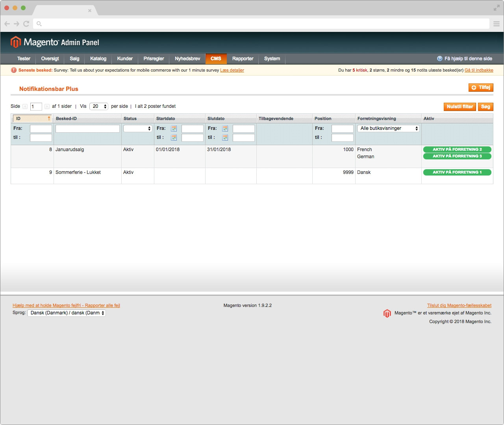This screenshot has width=504, height=425.
Task: Click the Besked-ID filter text field
Action: tap(87, 129)
